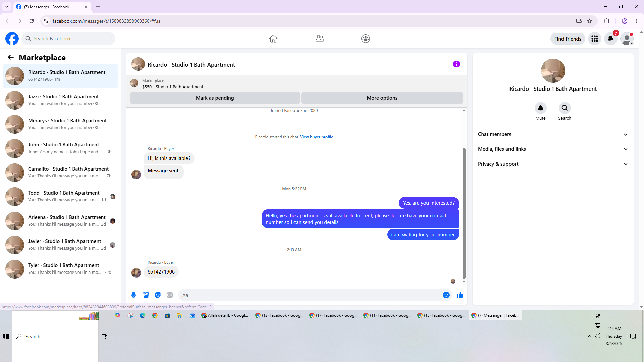Close the Messenger Facebook tab
Screen dimensions: 644x362
pos(86,7)
